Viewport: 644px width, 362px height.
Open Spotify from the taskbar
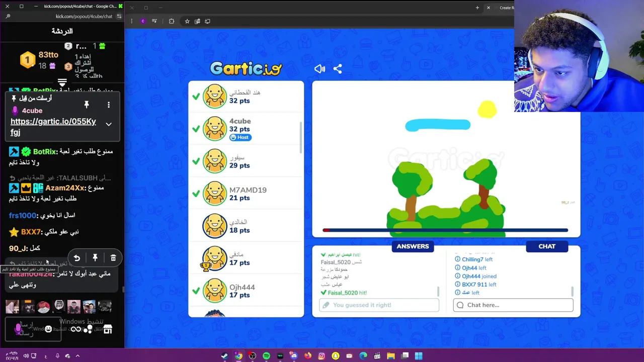point(266,356)
